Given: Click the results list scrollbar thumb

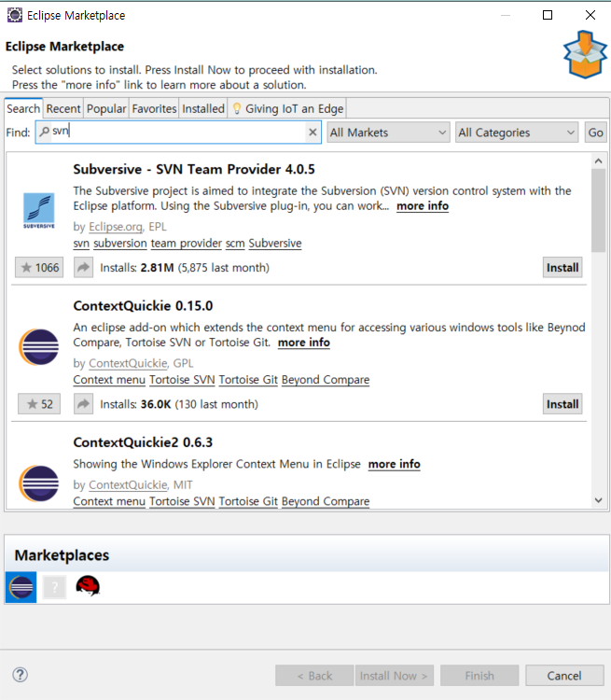Looking at the screenshot, I should (599, 211).
